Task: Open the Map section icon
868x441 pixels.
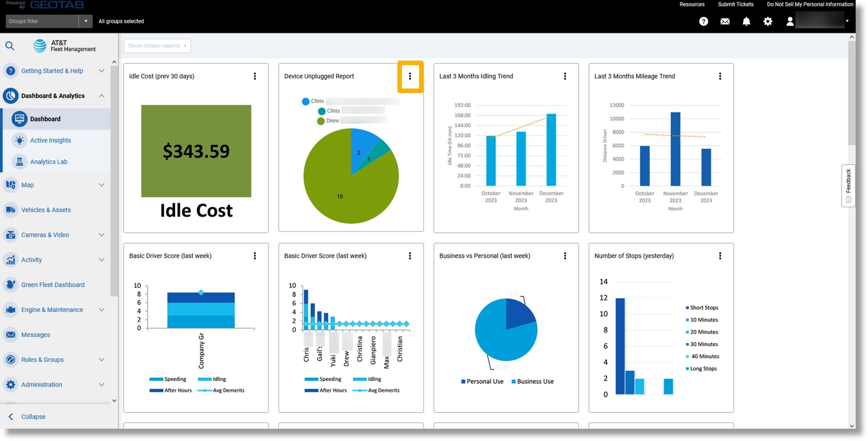Action: point(10,184)
